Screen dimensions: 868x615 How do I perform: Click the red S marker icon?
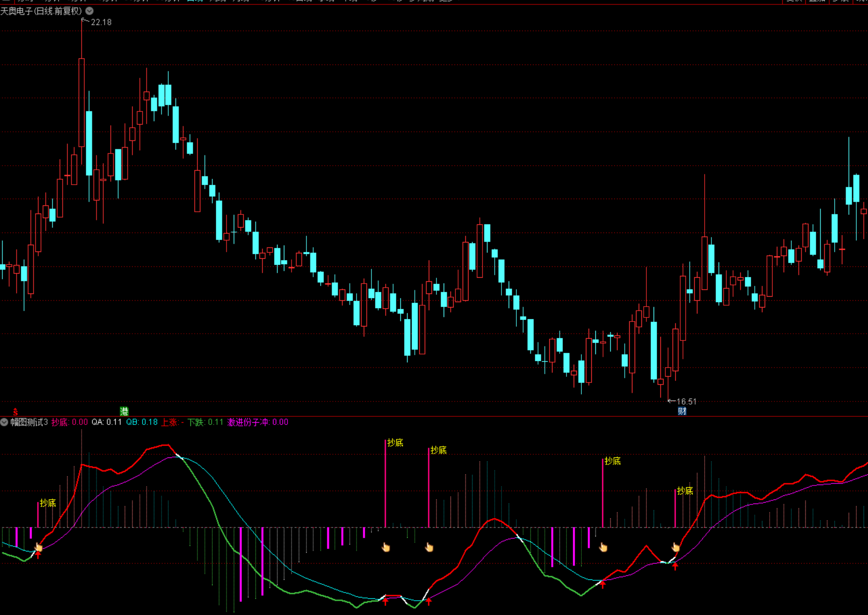[15, 412]
